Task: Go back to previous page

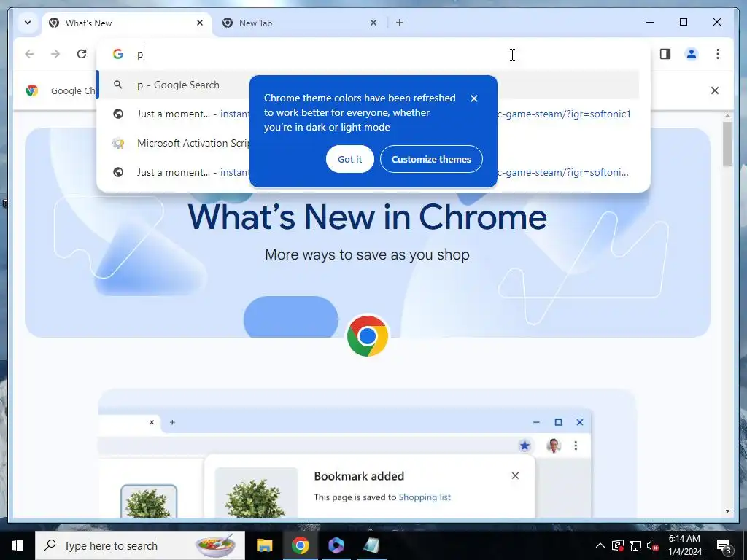Action: pyautogui.click(x=29, y=54)
